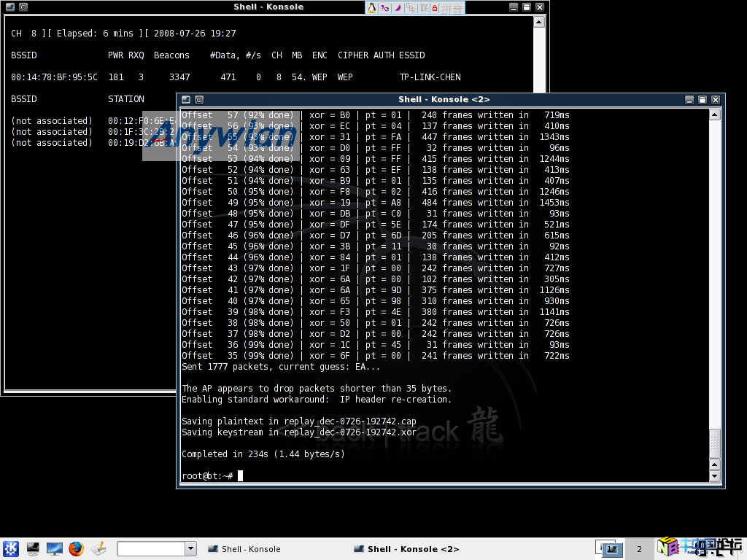747x560 pixels.
Task: Click the 'Shell - Konsole' title bar of back window
Action: tap(268, 7)
